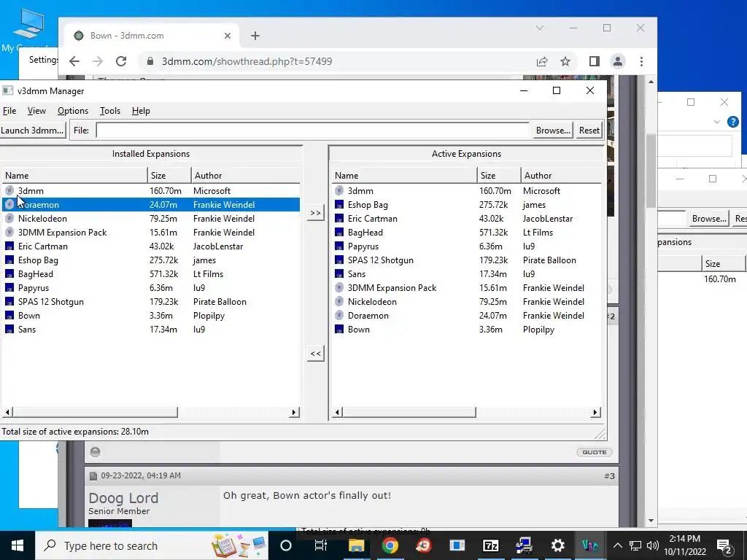The image size is (747, 560).
Task: Open Chrome's three-dot menu
Action: pos(641,61)
